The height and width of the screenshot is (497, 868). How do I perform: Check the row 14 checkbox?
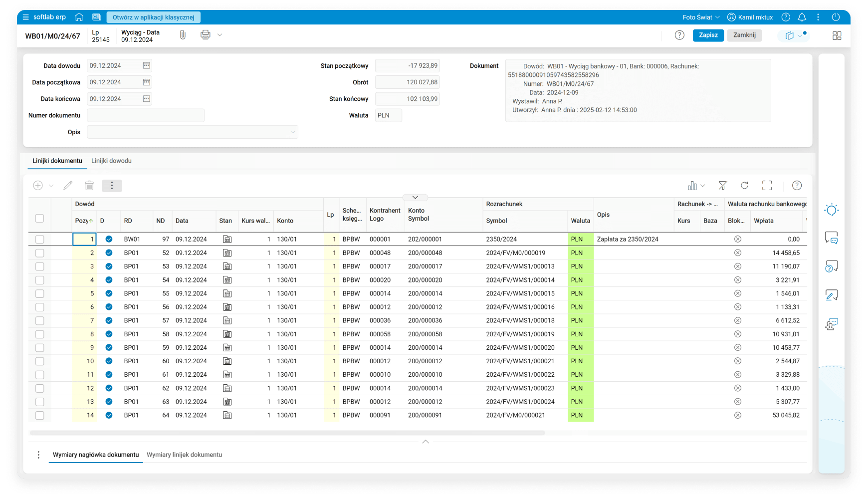tap(40, 415)
